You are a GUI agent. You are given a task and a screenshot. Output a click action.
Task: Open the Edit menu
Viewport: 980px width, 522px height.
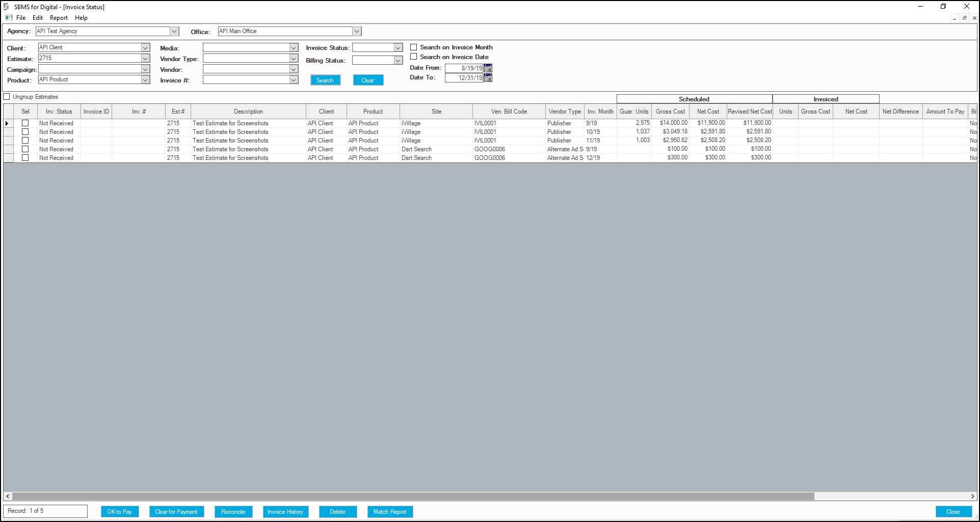click(38, 18)
